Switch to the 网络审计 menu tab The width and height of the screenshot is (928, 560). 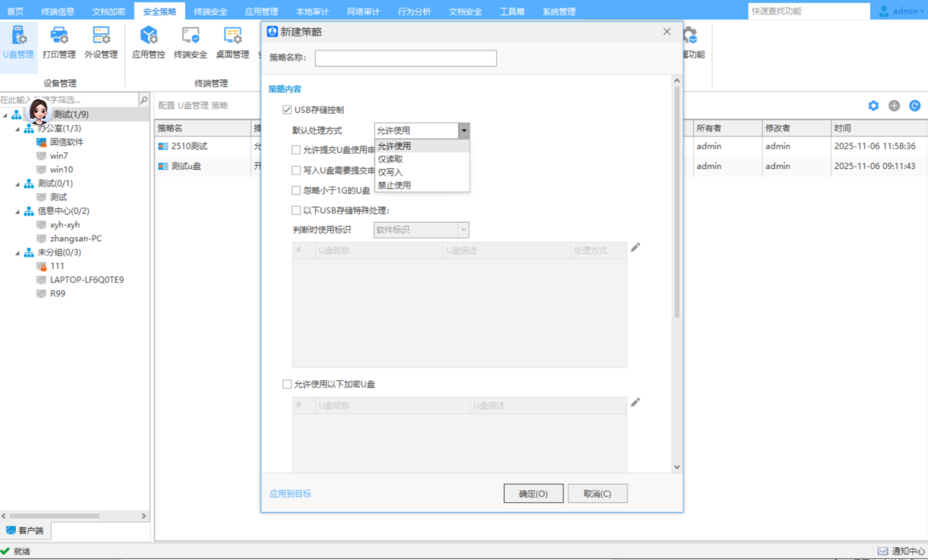click(363, 11)
